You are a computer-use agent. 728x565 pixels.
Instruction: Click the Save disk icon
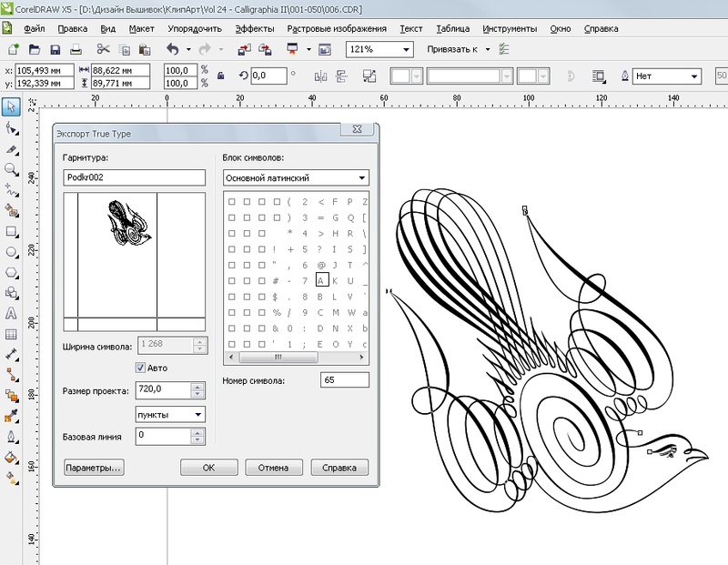tap(55, 49)
